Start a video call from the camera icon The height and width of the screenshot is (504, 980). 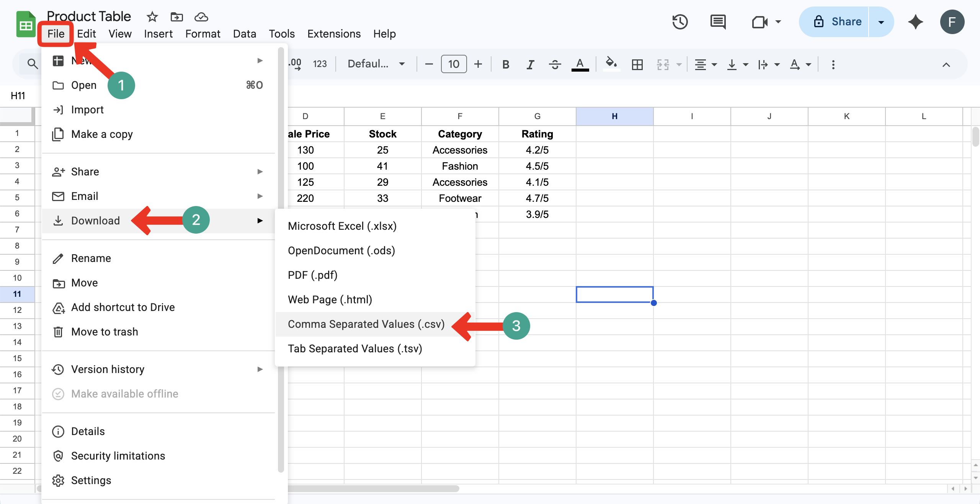pyautogui.click(x=760, y=22)
